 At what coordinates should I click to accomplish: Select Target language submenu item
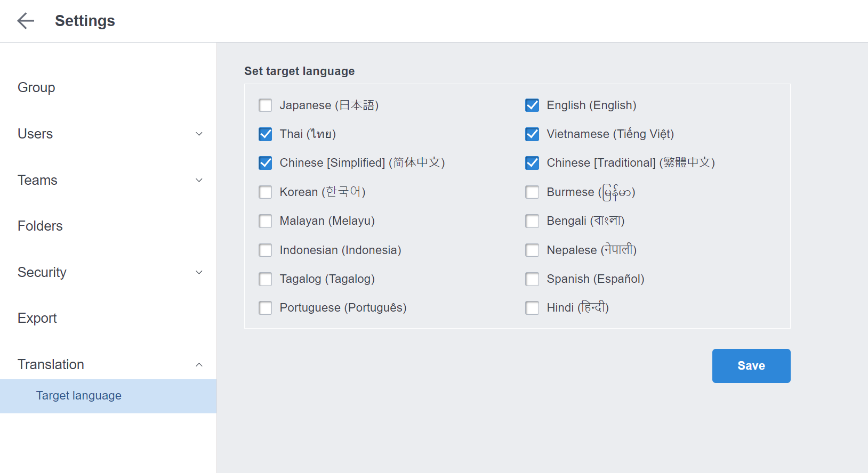[x=108, y=396]
